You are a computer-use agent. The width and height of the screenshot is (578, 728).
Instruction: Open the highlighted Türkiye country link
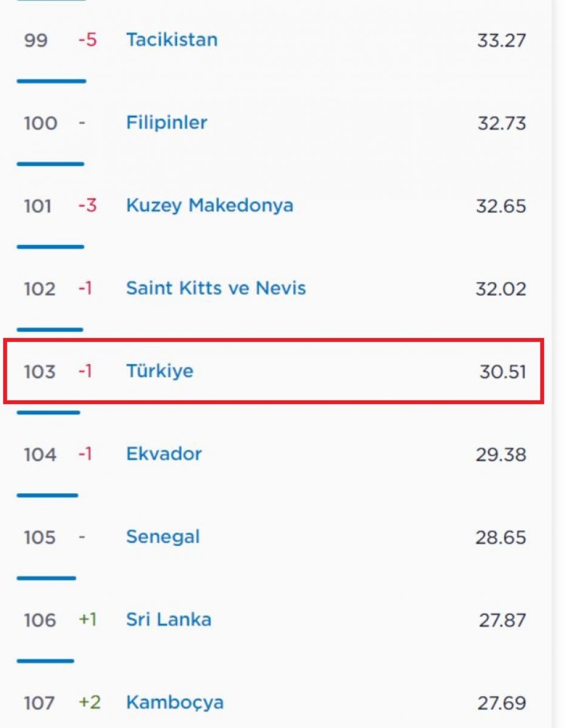[160, 371]
